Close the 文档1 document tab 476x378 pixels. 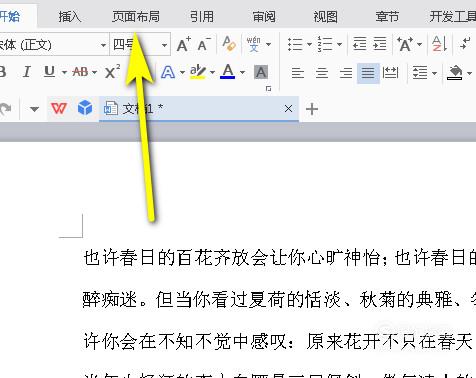pos(288,109)
